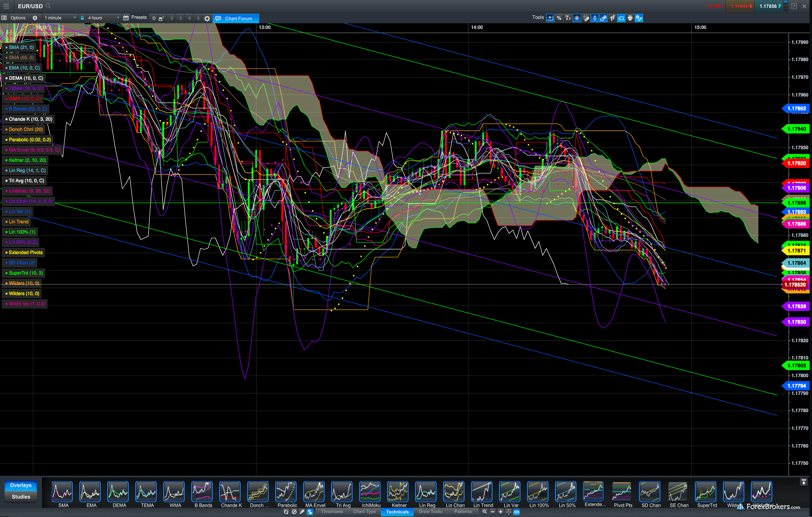Viewport: 812px width, 517px height.
Task: Toggle the Pivot Pts overlay
Action: click(x=622, y=492)
